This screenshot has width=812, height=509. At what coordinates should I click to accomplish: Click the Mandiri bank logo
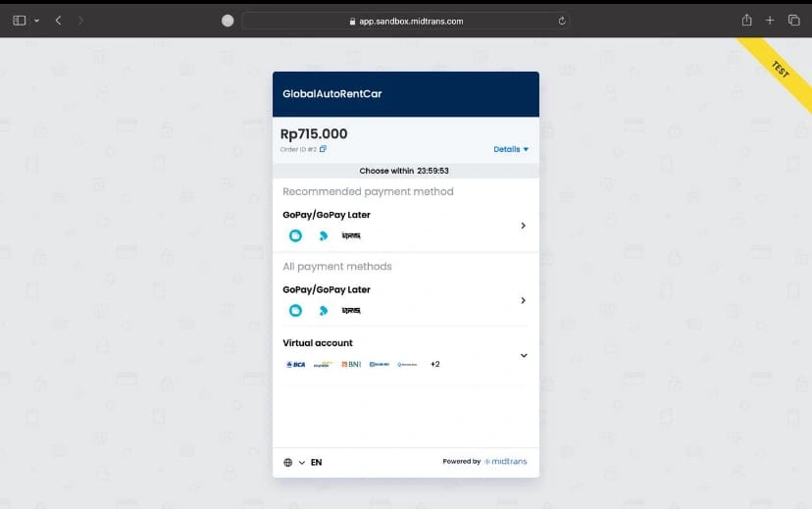(x=324, y=365)
